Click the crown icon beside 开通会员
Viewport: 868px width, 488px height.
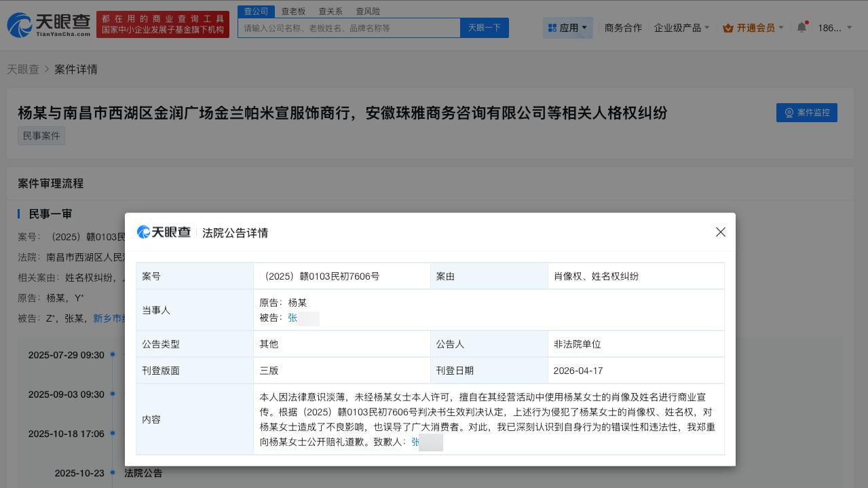tap(727, 28)
